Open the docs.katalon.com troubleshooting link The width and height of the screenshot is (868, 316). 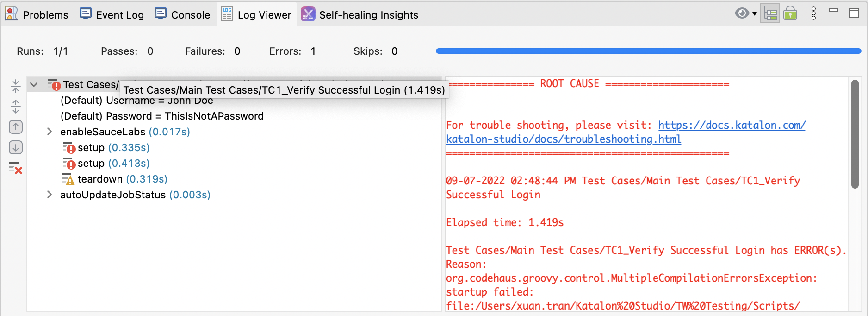click(731, 125)
